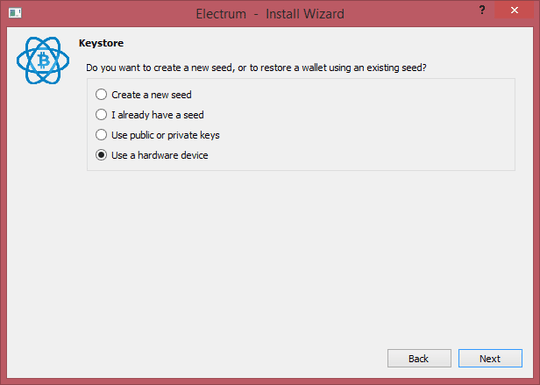Click the "Keystore" heading text
Screen dimensions: 540x385
(x=101, y=43)
